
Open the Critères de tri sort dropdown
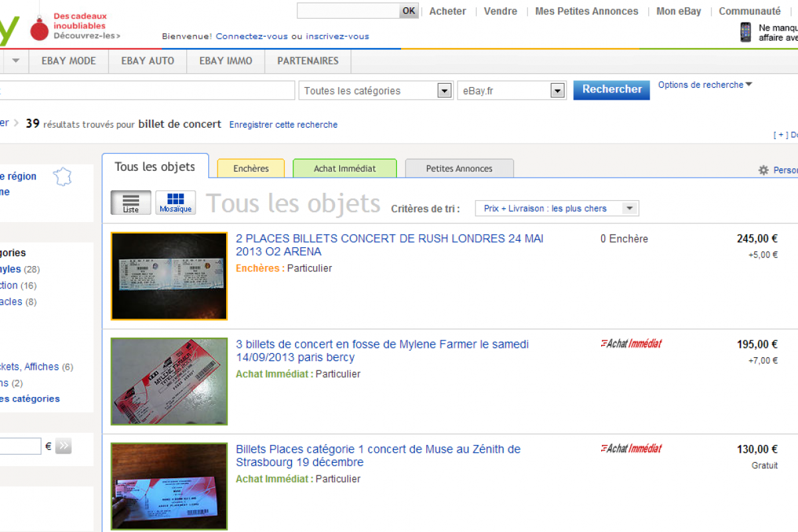pos(557,208)
